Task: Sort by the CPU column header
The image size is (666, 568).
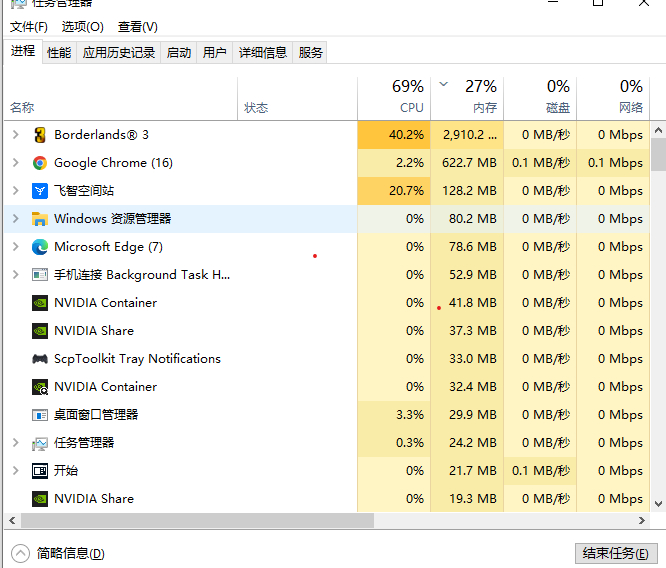Action: (x=394, y=99)
